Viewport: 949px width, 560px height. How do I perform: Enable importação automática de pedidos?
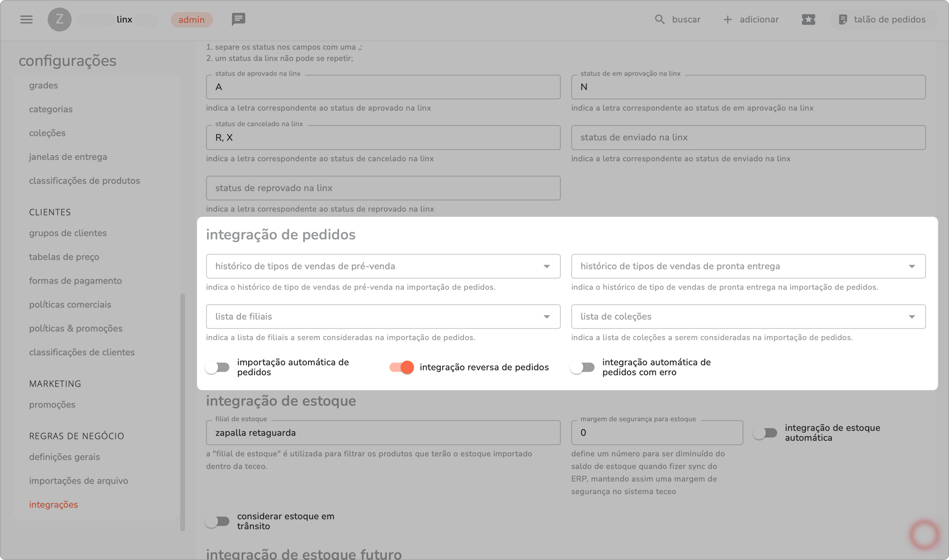tap(218, 367)
